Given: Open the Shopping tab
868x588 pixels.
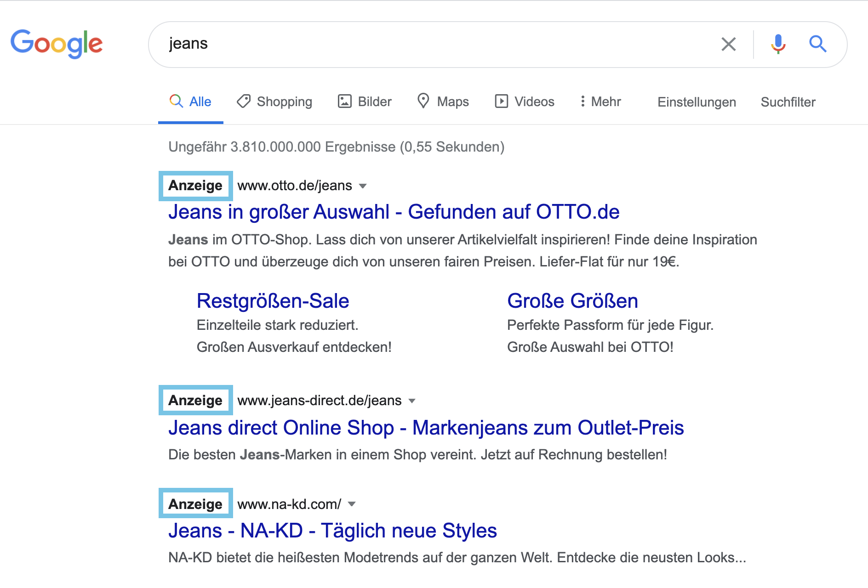Looking at the screenshot, I should tap(274, 102).
